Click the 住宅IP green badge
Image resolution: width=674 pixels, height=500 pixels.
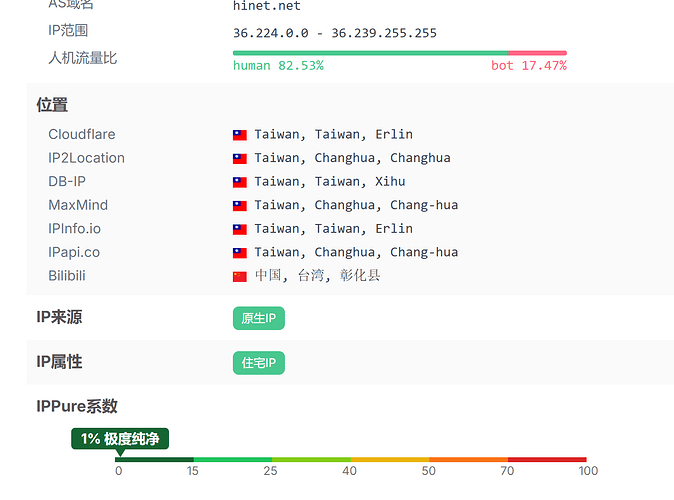point(259,362)
